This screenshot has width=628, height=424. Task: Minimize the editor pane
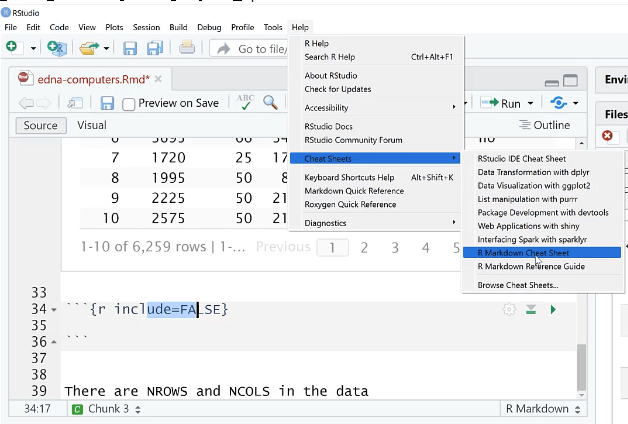click(552, 83)
